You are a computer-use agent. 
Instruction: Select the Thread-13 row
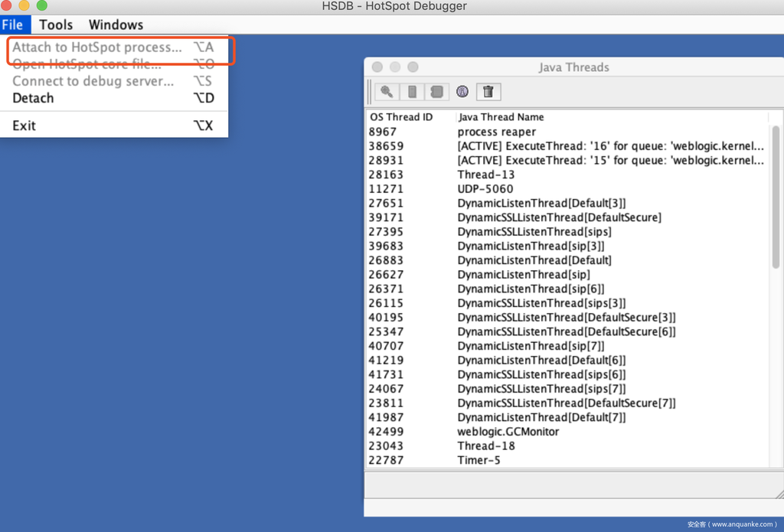(x=567, y=175)
